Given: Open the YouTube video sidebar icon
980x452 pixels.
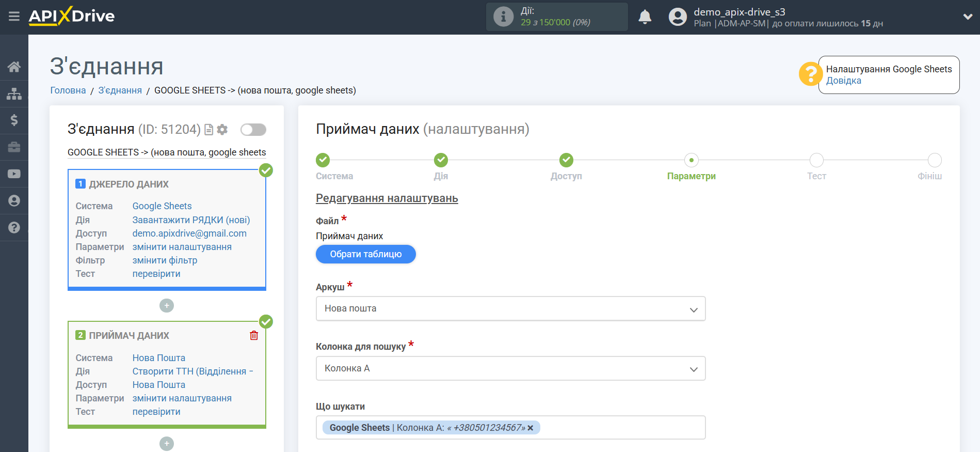Looking at the screenshot, I should [14, 174].
